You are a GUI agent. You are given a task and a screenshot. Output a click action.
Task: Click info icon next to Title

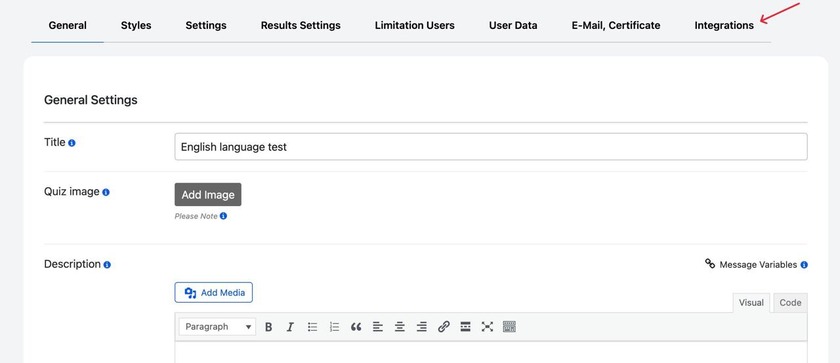(72, 143)
